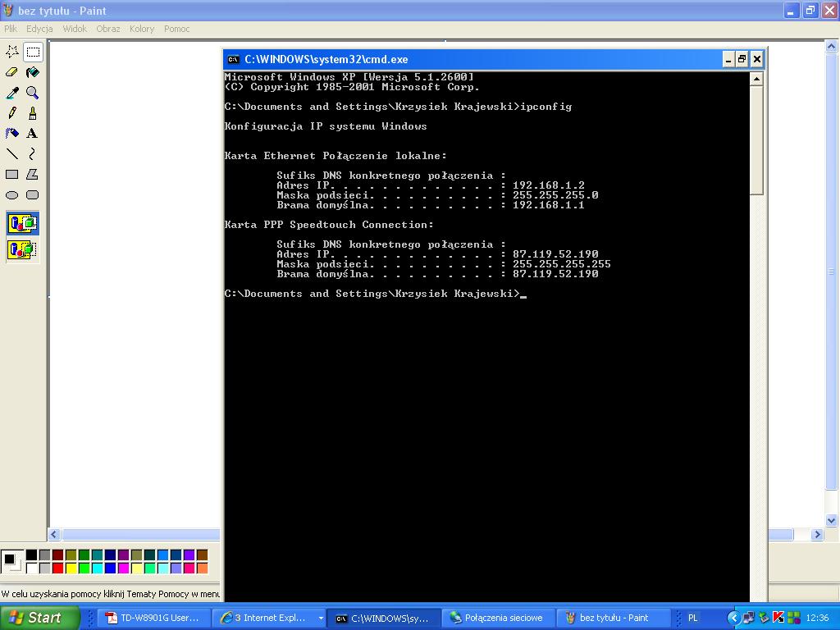Viewport: 840px width, 630px height.
Task: Maximize the cmd.exe window
Action: point(742,59)
